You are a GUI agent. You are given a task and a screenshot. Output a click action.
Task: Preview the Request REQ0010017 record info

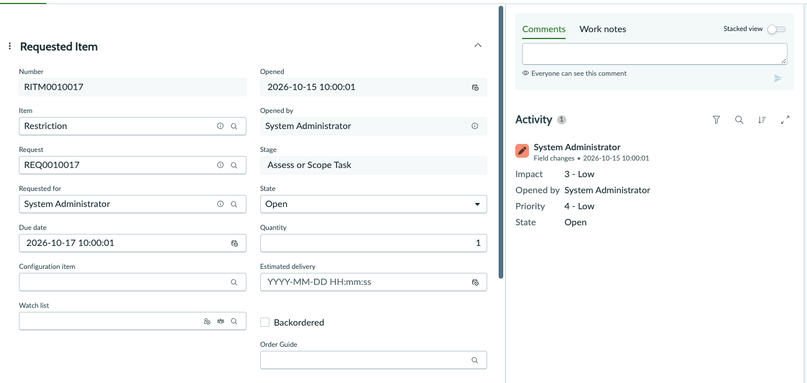pos(220,165)
